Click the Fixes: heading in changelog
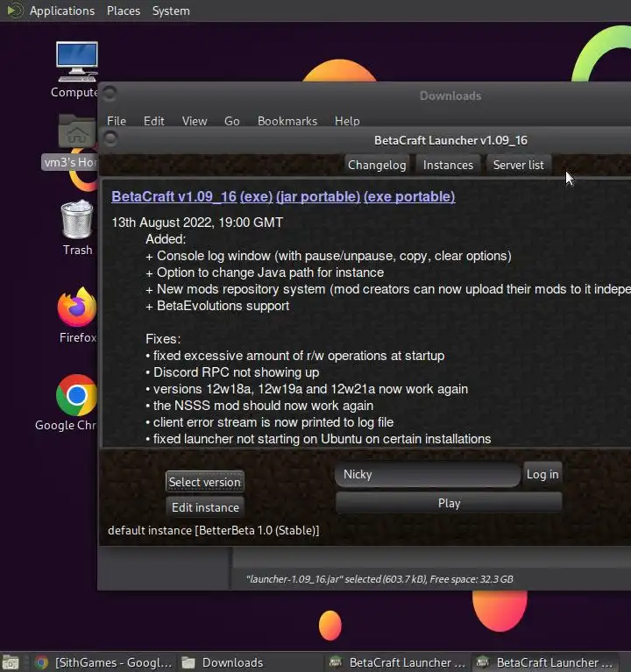 163,339
